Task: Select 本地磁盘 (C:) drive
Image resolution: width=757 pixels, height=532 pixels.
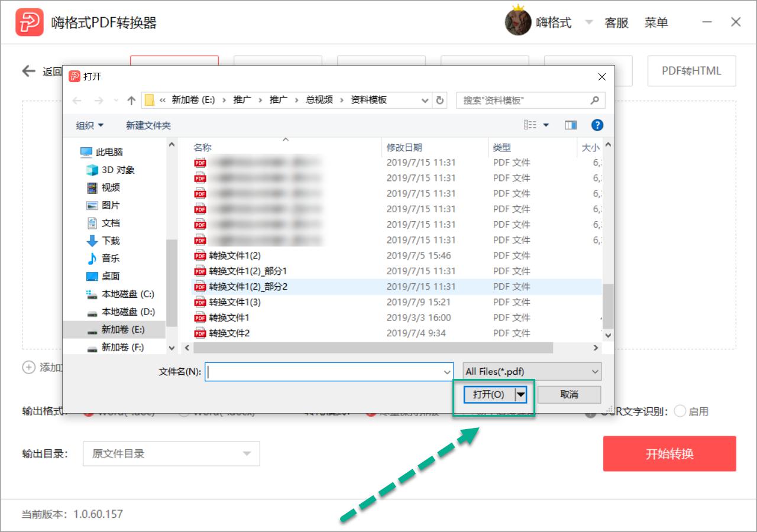Action: click(121, 294)
